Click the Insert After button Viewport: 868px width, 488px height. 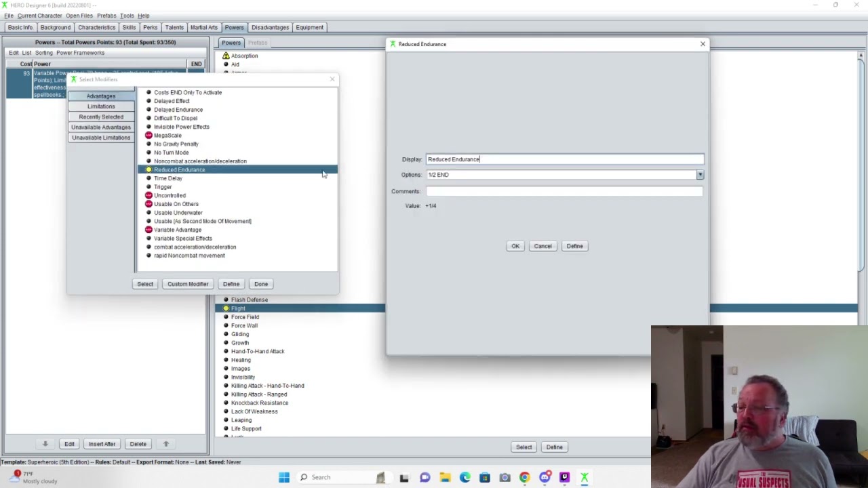click(102, 444)
